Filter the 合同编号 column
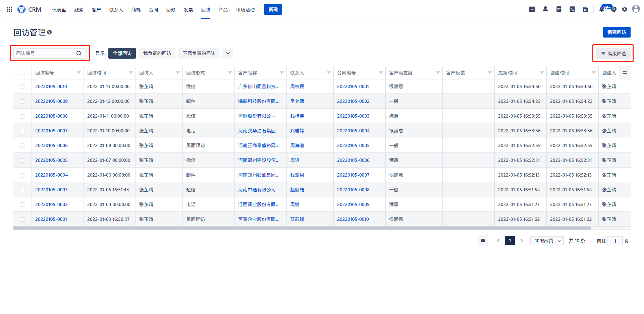 pos(381,73)
